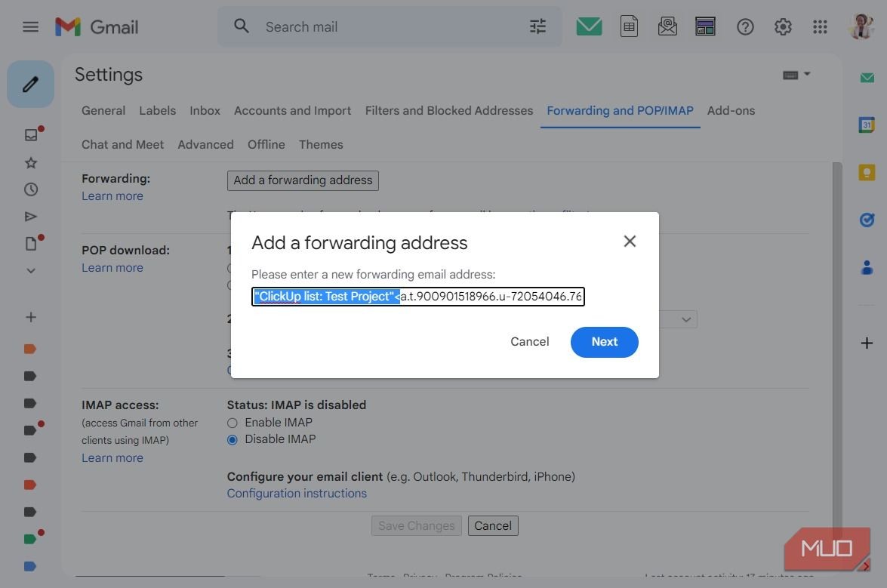This screenshot has height=588, width=887.
Task: Open the Advanced tab
Action: [x=205, y=145]
